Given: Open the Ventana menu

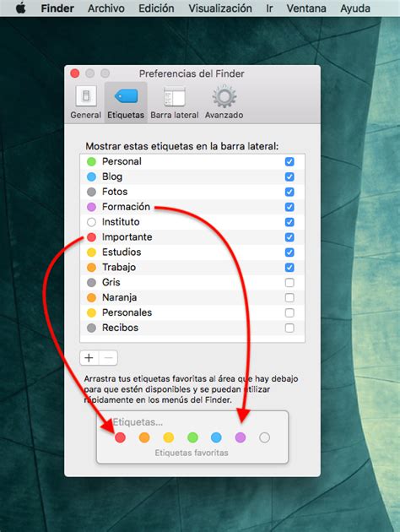Looking at the screenshot, I should (x=306, y=8).
